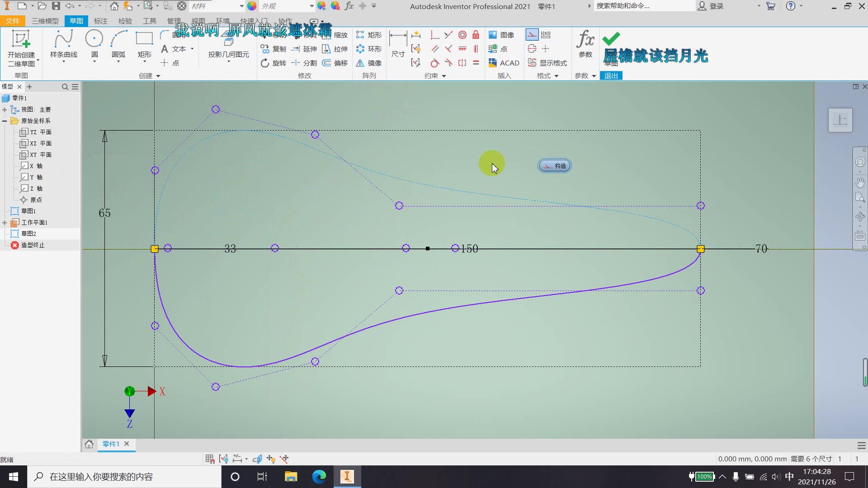Apply the concentric constraint icon
The height and width of the screenshot is (488, 868).
[x=462, y=35]
